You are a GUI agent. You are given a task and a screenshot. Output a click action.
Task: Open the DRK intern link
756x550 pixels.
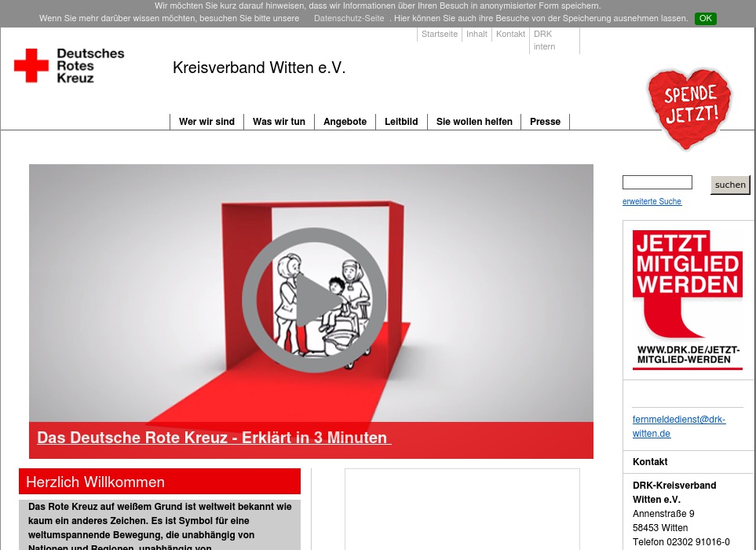pyautogui.click(x=544, y=40)
